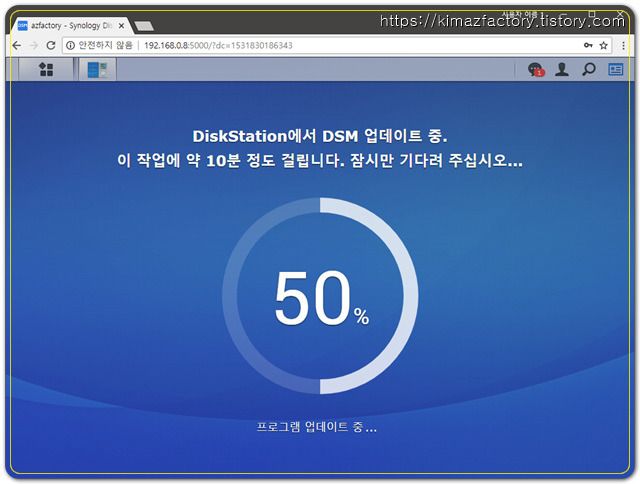
Task: Open the DSM search magnifier icon
Action: [x=589, y=69]
